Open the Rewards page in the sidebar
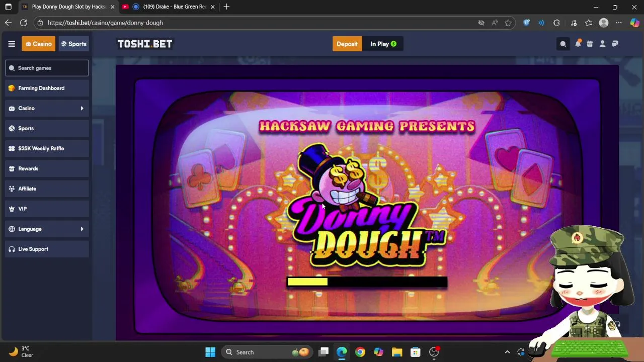The width and height of the screenshot is (644, 362). tap(47, 168)
